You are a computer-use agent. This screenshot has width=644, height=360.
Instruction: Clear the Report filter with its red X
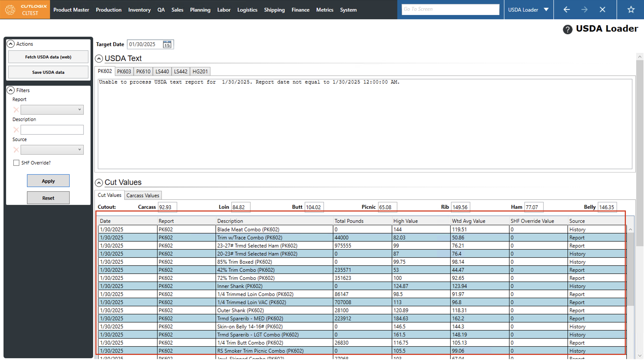[x=16, y=110]
